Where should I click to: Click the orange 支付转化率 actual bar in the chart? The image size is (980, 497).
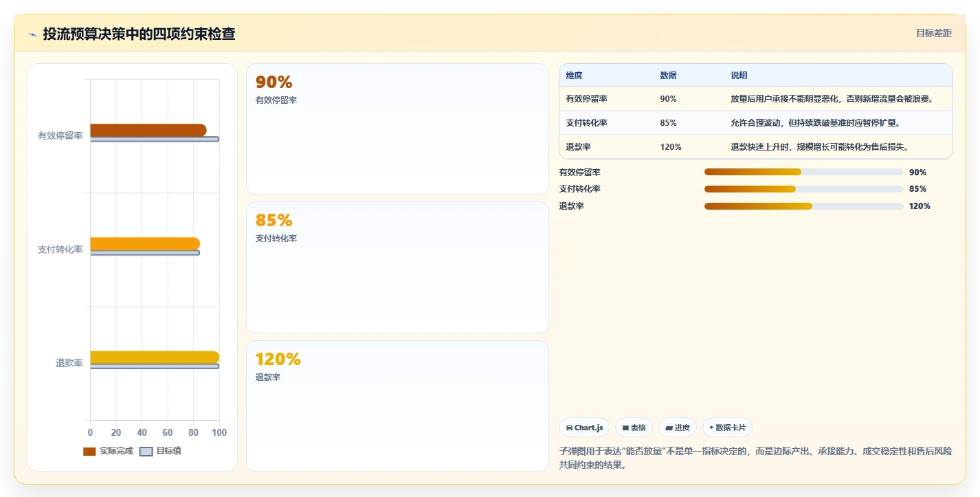145,243
